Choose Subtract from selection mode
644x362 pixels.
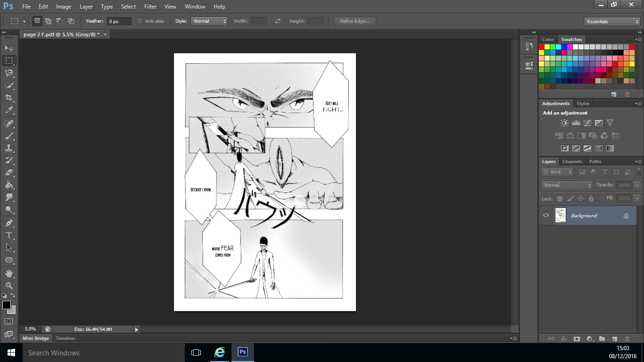coord(59,21)
